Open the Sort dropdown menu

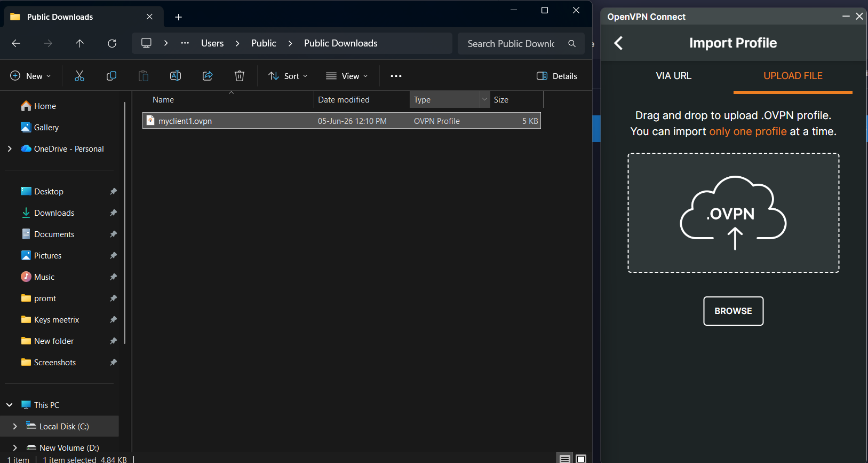tap(288, 76)
